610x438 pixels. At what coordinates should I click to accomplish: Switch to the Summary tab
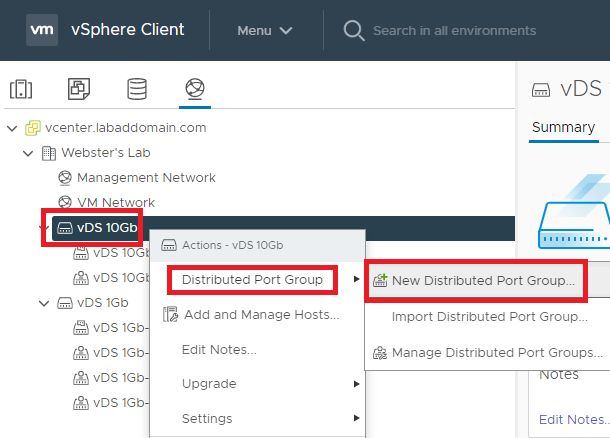(563, 127)
